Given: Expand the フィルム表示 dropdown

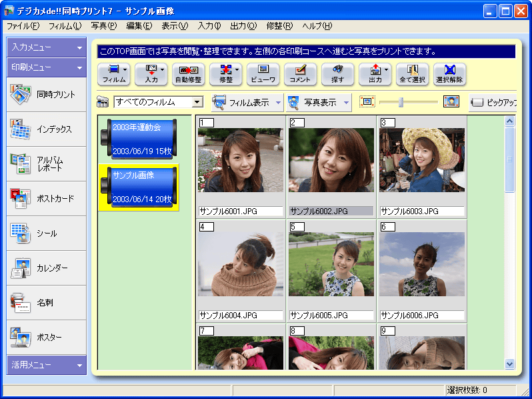Looking at the screenshot, I should click(278, 103).
